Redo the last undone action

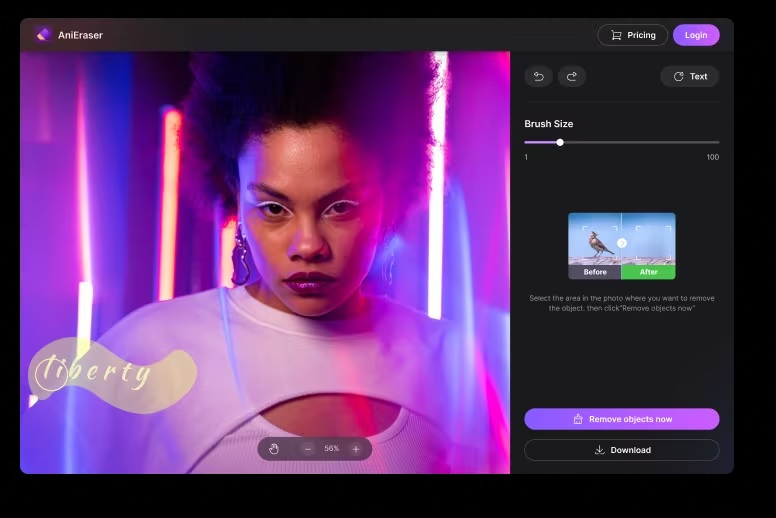pyautogui.click(x=572, y=76)
